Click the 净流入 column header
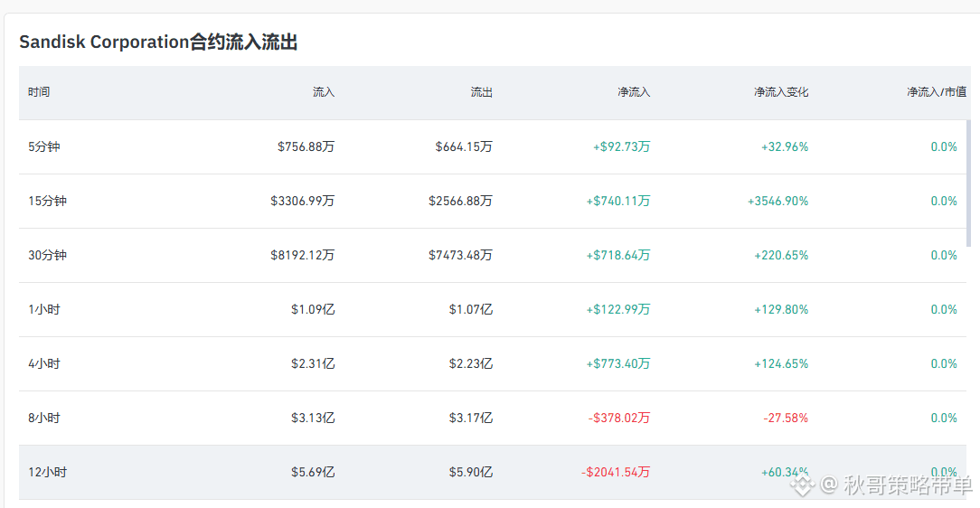This screenshot has width=980, height=508. (x=634, y=92)
